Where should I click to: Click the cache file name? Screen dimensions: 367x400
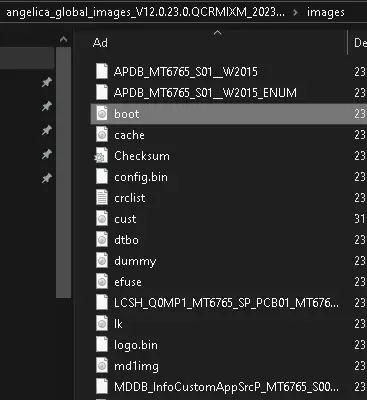(x=129, y=135)
